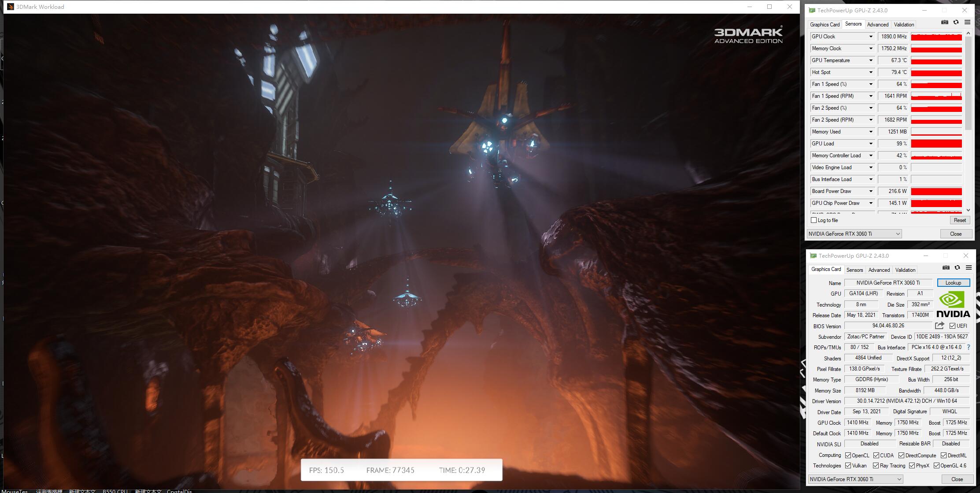Toggle the Ray Tracing checkbox
The height and width of the screenshot is (493, 980).
pos(876,466)
